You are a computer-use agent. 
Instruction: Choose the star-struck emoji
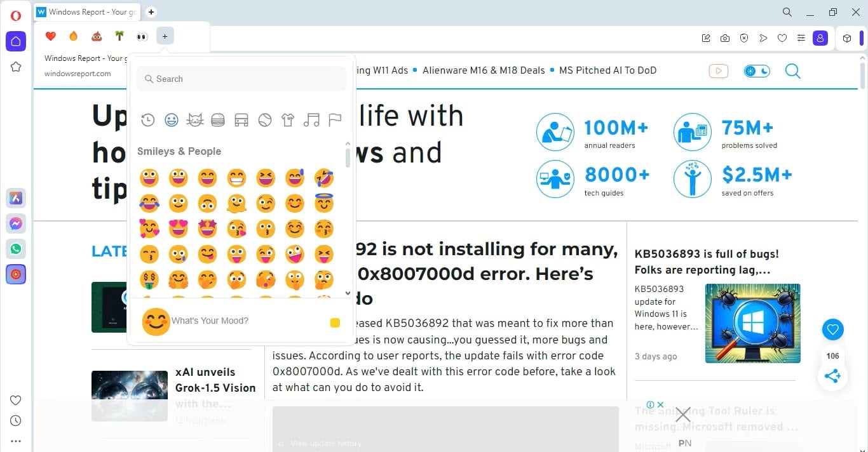[208, 229]
